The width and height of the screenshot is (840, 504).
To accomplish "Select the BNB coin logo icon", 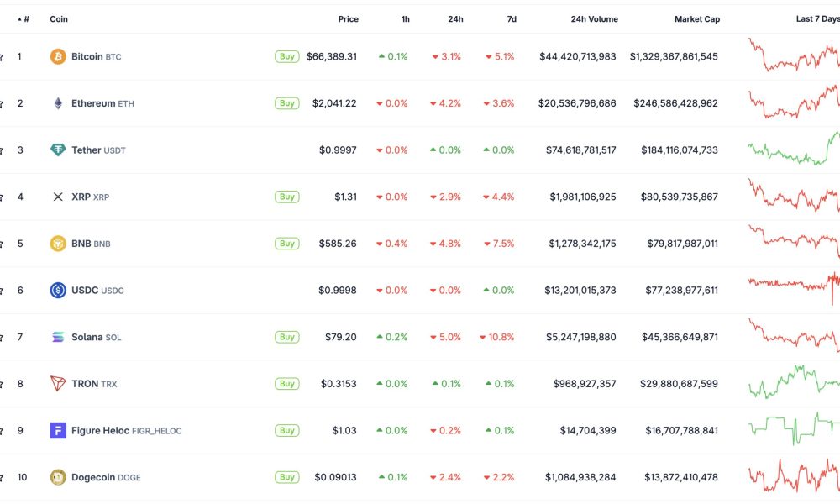I will (57, 243).
